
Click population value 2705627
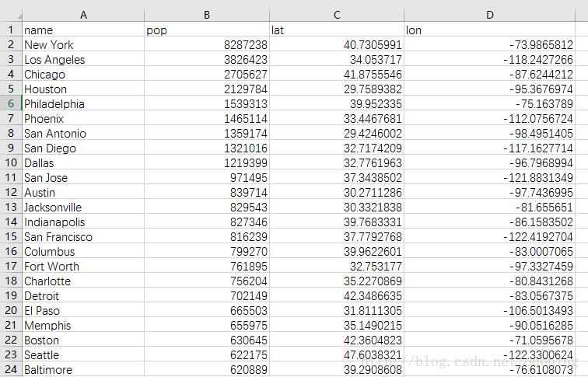207,74
